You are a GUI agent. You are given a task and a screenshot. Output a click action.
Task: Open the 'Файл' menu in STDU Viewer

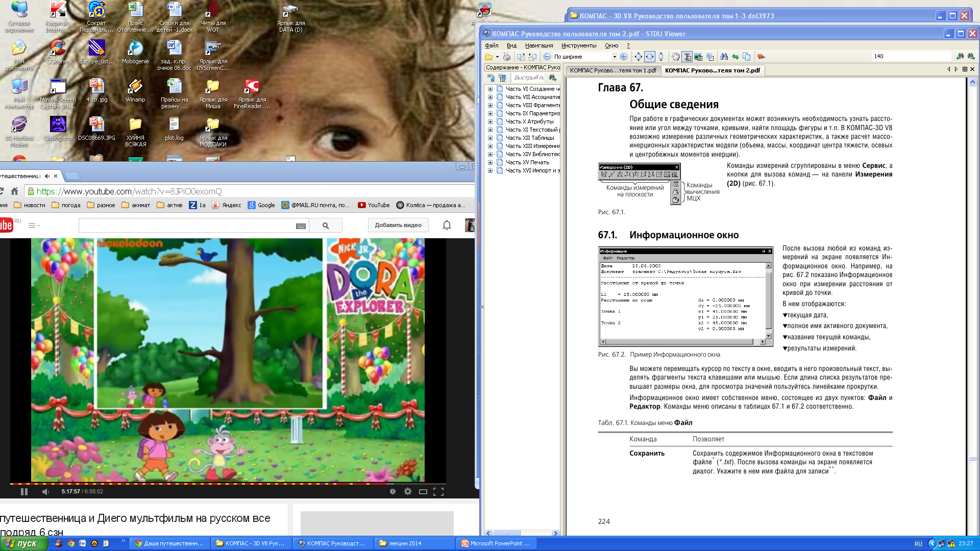492,45
